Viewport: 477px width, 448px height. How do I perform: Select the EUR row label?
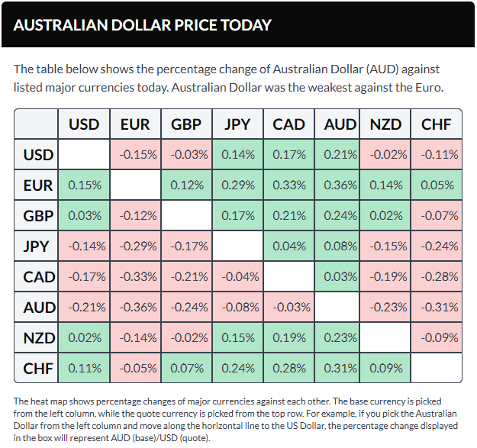[38, 185]
